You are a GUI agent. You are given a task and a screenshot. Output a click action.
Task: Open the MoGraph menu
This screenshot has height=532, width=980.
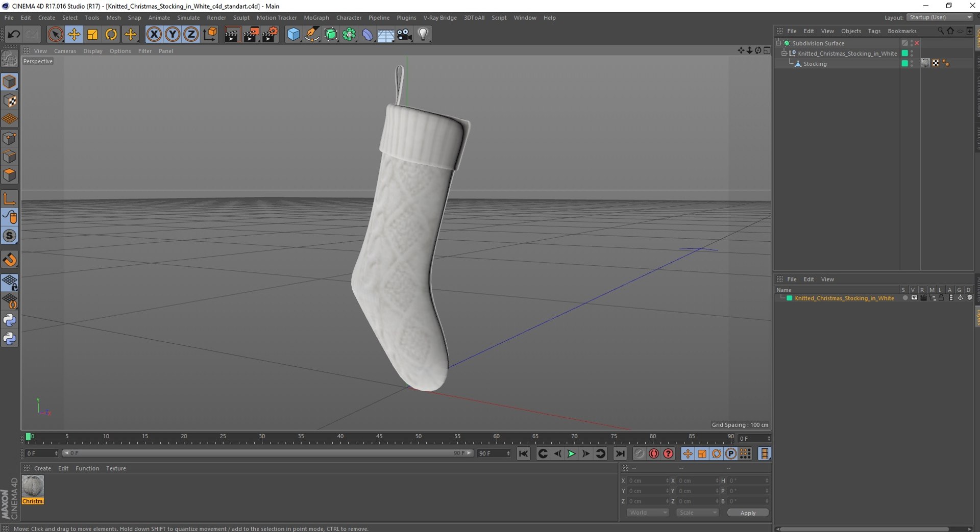316,18
